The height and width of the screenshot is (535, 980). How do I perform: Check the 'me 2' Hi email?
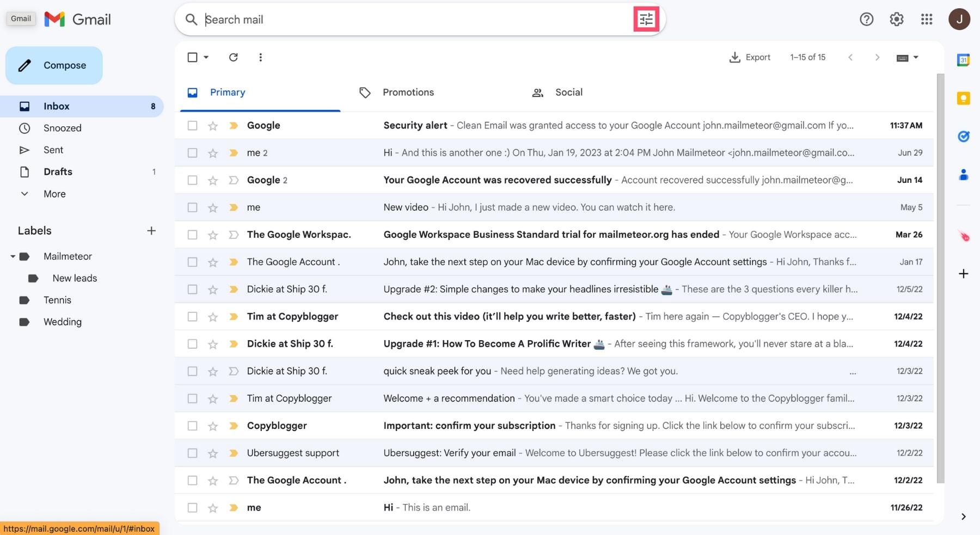(192, 153)
